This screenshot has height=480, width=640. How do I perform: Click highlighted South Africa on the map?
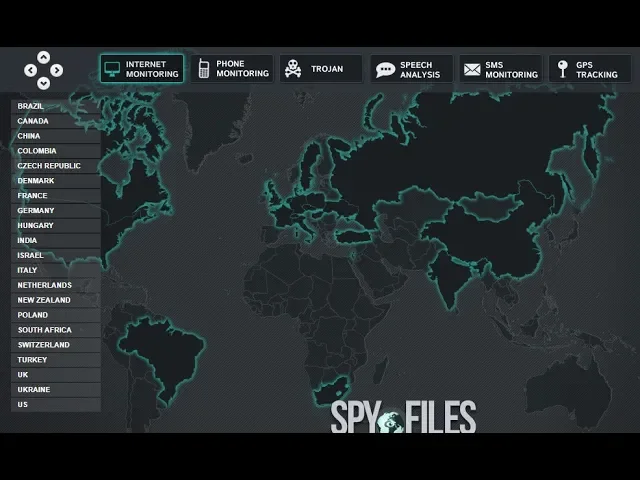coord(331,390)
